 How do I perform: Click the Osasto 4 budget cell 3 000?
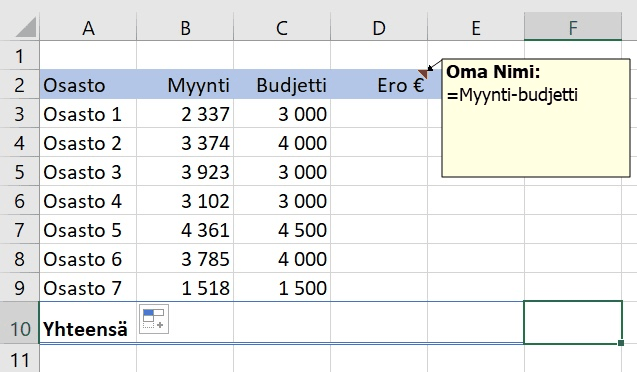coord(282,201)
